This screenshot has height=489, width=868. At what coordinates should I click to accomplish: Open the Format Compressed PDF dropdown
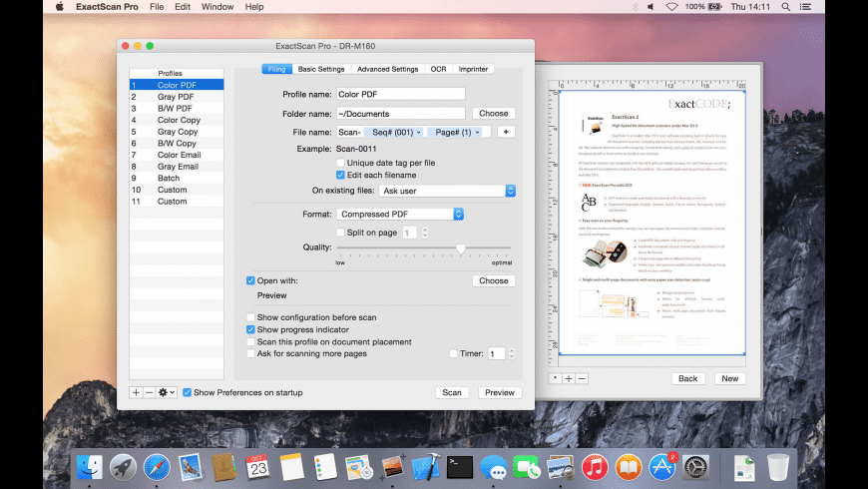point(400,214)
